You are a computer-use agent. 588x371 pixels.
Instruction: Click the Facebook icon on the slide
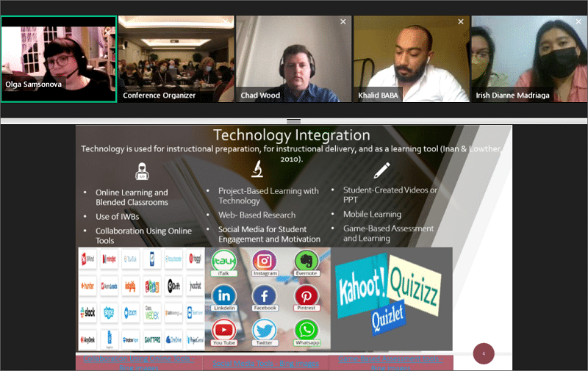coord(265,295)
